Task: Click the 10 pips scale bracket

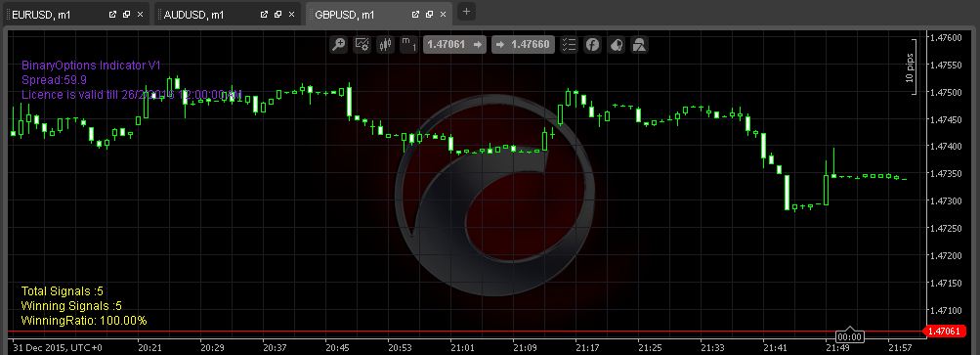Action: (912, 67)
